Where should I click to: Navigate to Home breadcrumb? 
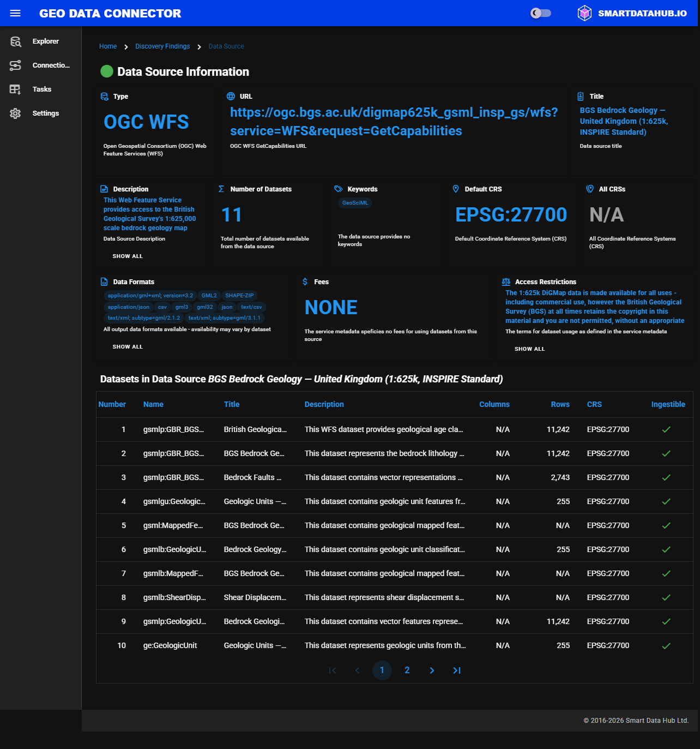pyautogui.click(x=108, y=46)
